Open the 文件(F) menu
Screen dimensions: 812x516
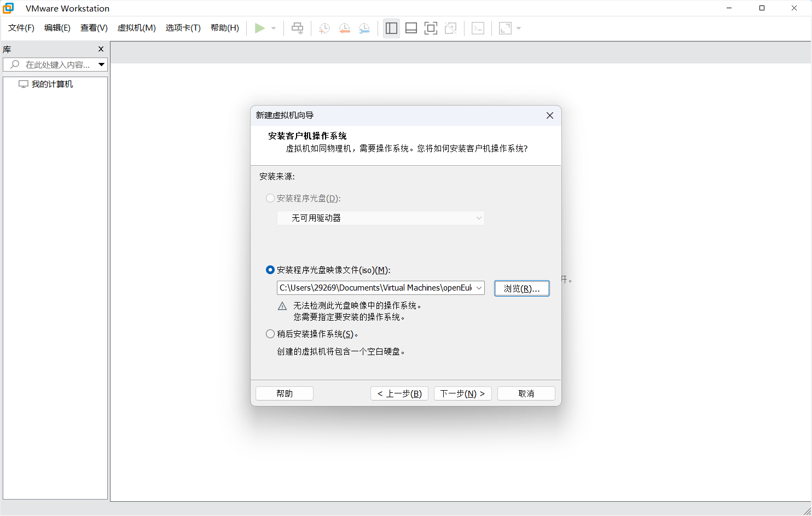click(21, 28)
